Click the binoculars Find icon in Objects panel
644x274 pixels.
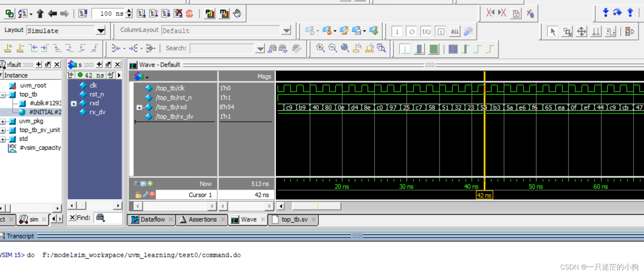(x=100, y=218)
